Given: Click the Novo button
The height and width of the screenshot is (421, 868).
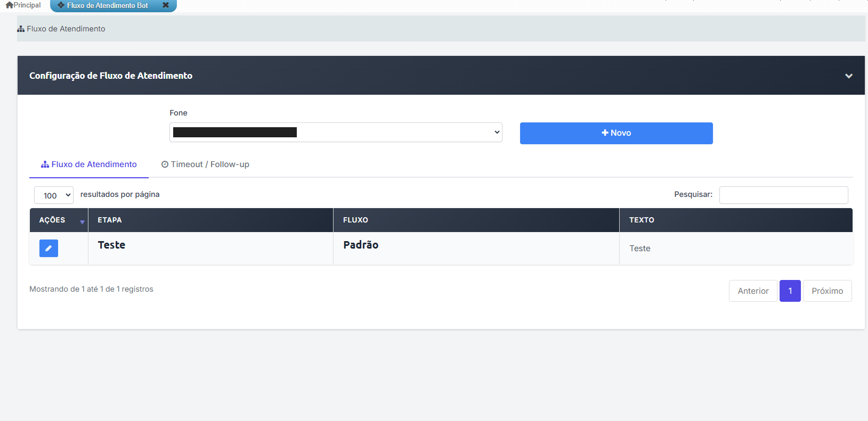Looking at the screenshot, I should click(x=616, y=133).
